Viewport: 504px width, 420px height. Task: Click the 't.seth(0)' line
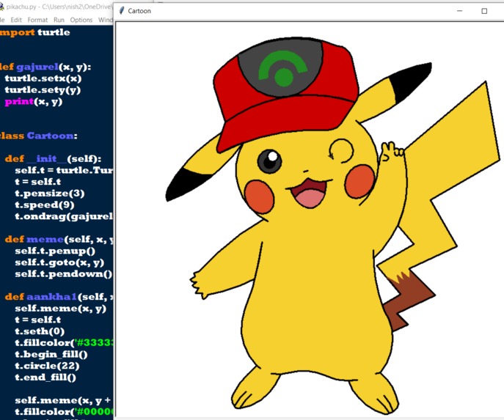tap(40, 331)
